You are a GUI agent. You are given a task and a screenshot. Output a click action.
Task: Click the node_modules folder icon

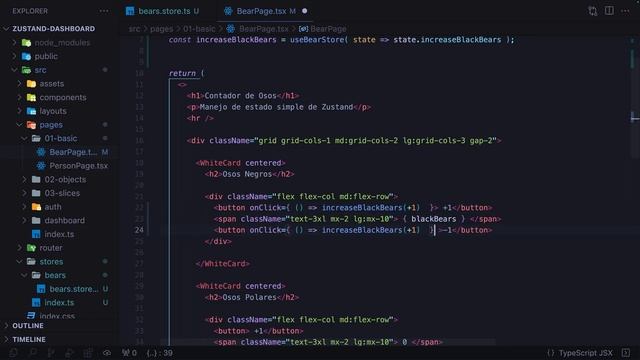pyautogui.click(x=27, y=42)
